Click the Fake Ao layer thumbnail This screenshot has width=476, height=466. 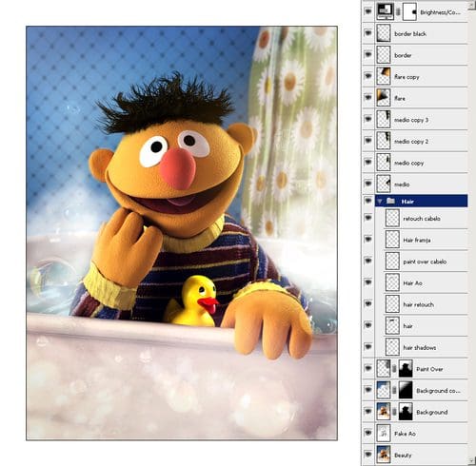pos(384,433)
